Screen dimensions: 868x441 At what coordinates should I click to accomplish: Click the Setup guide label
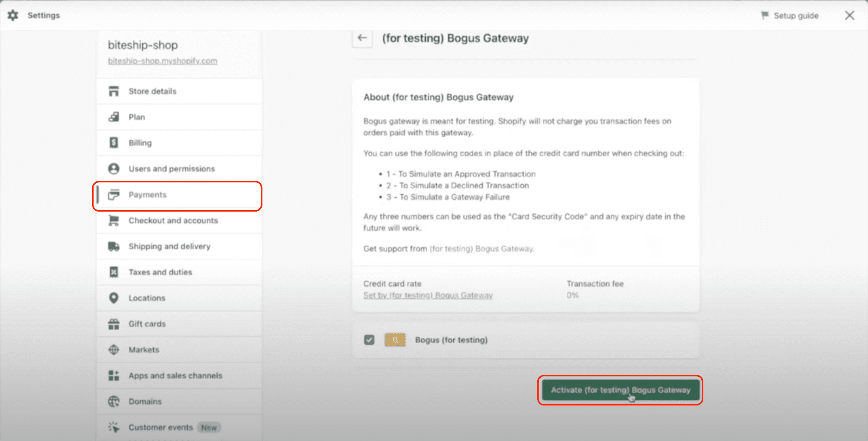[x=796, y=15]
